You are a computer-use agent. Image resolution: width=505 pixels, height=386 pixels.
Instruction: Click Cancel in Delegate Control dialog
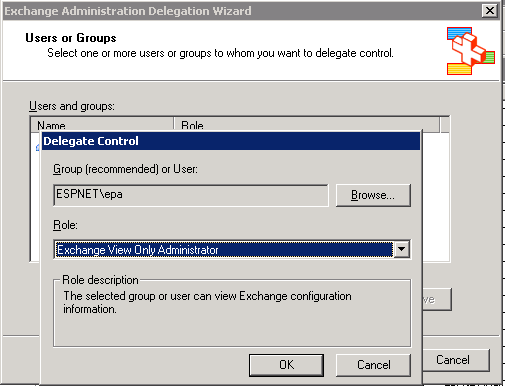pos(373,365)
